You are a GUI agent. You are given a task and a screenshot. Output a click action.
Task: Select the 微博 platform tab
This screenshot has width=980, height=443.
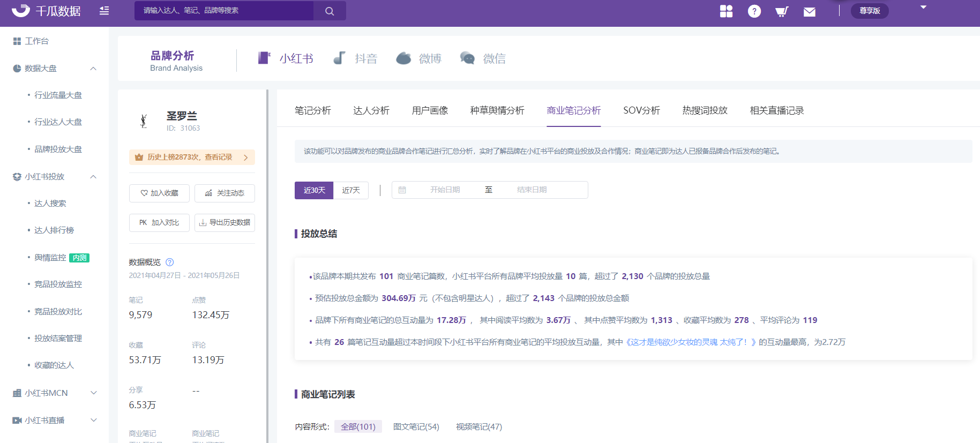point(419,58)
